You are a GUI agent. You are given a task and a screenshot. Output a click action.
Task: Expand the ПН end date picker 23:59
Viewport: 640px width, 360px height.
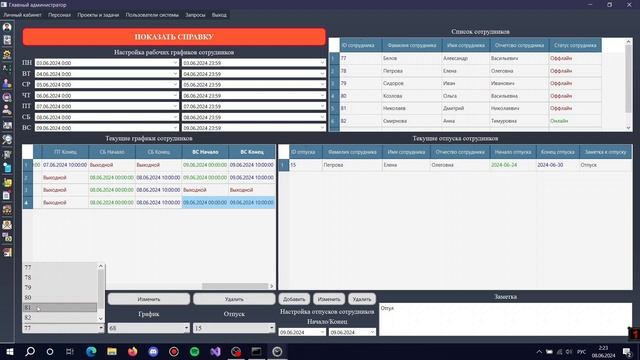tap(322, 63)
